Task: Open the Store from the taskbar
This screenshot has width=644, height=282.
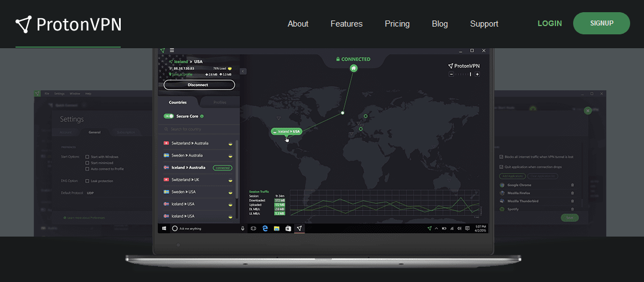Action: coord(288,229)
